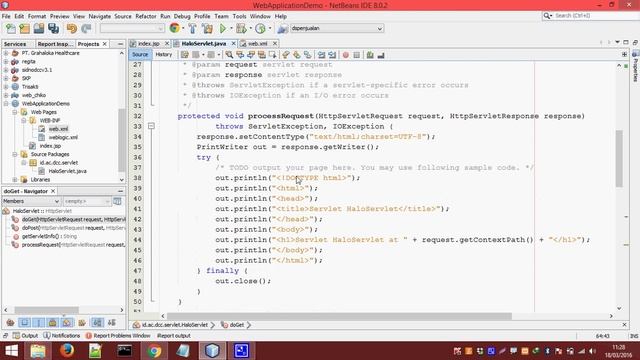Expand the Libraries node
This screenshot has height=360, width=640.
pyautogui.click(x=15, y=180)
